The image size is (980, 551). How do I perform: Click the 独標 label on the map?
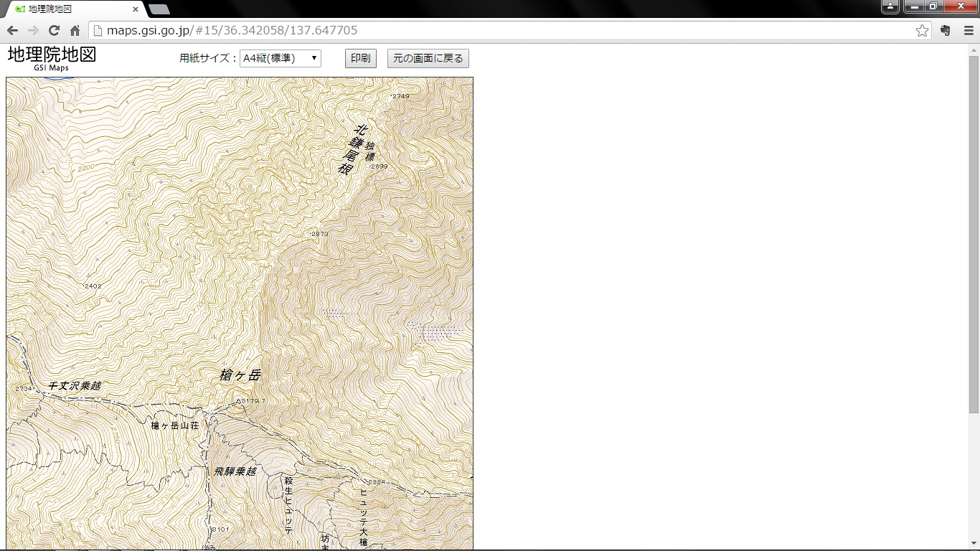pos(370,151)
